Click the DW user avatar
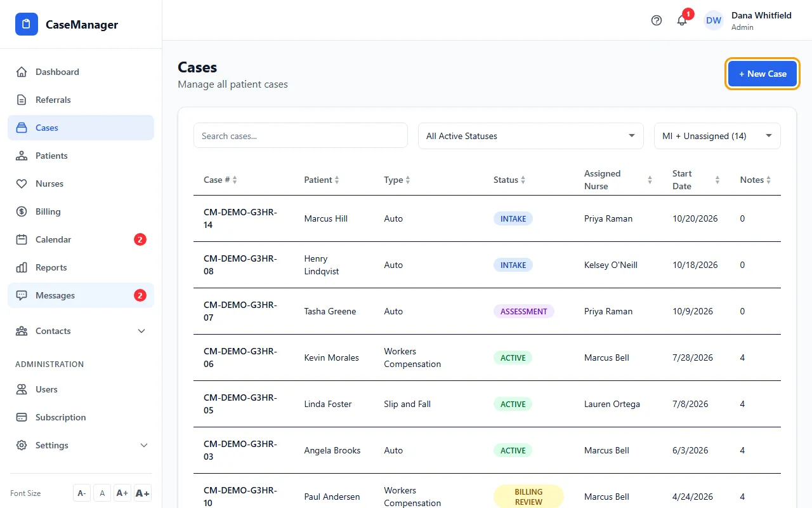Viewport: 812px width, 508px height. 714,20
